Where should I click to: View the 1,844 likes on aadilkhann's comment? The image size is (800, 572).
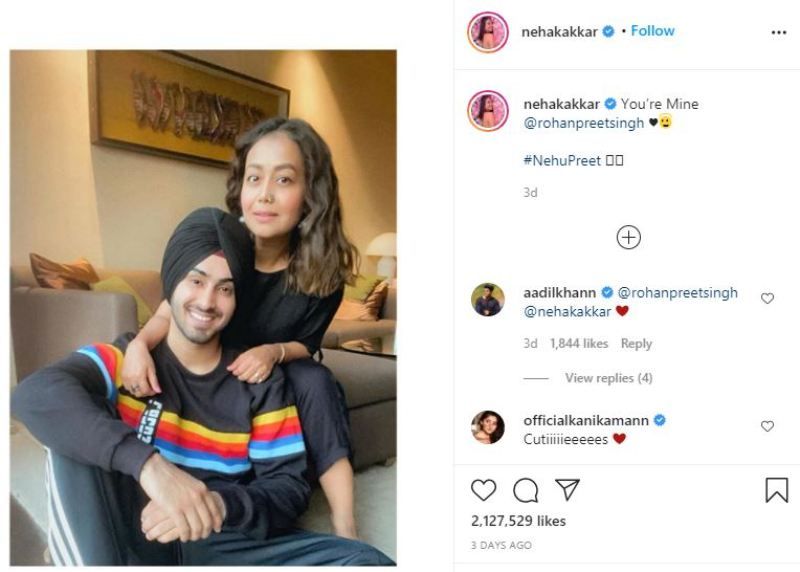point(579,343)
